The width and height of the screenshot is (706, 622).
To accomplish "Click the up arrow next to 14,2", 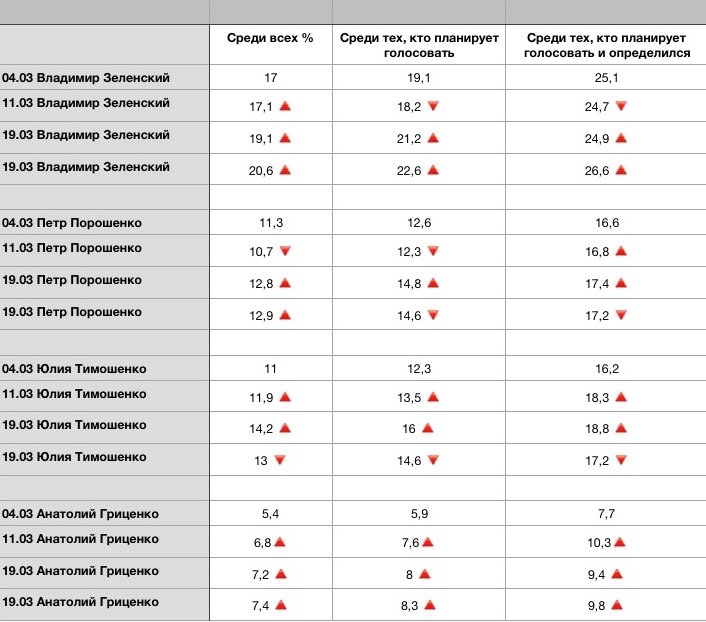I will pyautogui.click(x=284, y=428).
